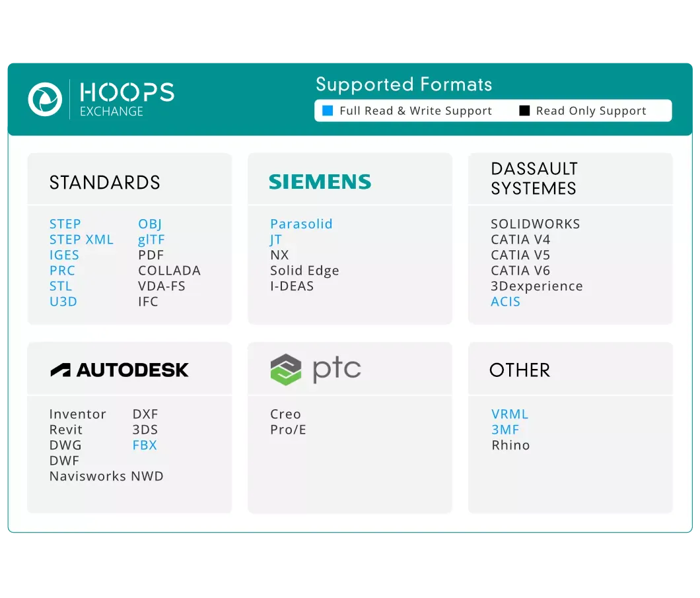This screenshot has height=598, width=700.
Task: Click the 'Full Read & Write Support' legend label
Action: 415,111
